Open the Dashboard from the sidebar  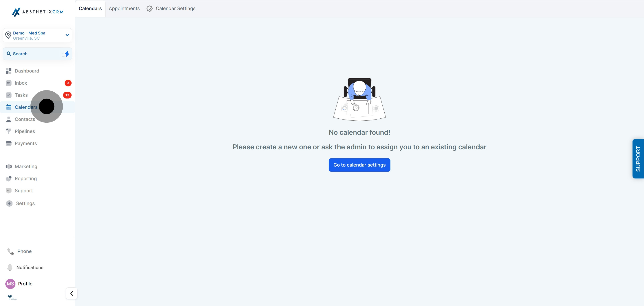(x=27, y=71)
